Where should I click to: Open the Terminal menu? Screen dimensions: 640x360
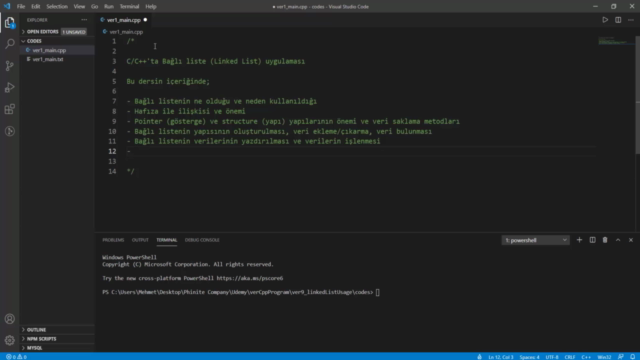click(x=129, y=7)
